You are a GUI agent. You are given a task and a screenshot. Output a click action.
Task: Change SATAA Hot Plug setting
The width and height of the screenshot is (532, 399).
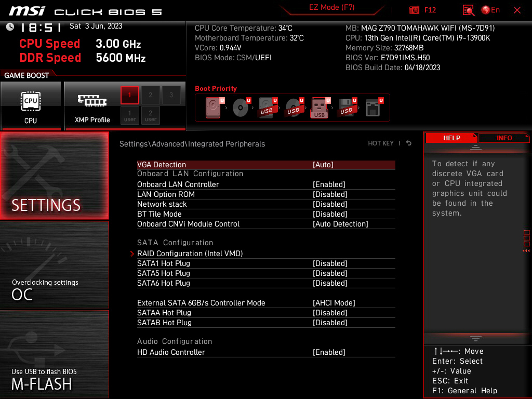pos(266,312)
